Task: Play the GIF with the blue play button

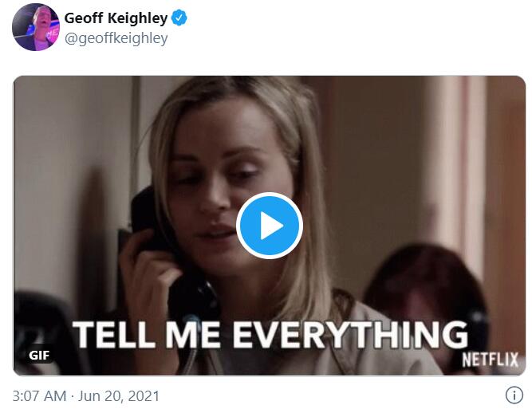Action: click(270, 226)
